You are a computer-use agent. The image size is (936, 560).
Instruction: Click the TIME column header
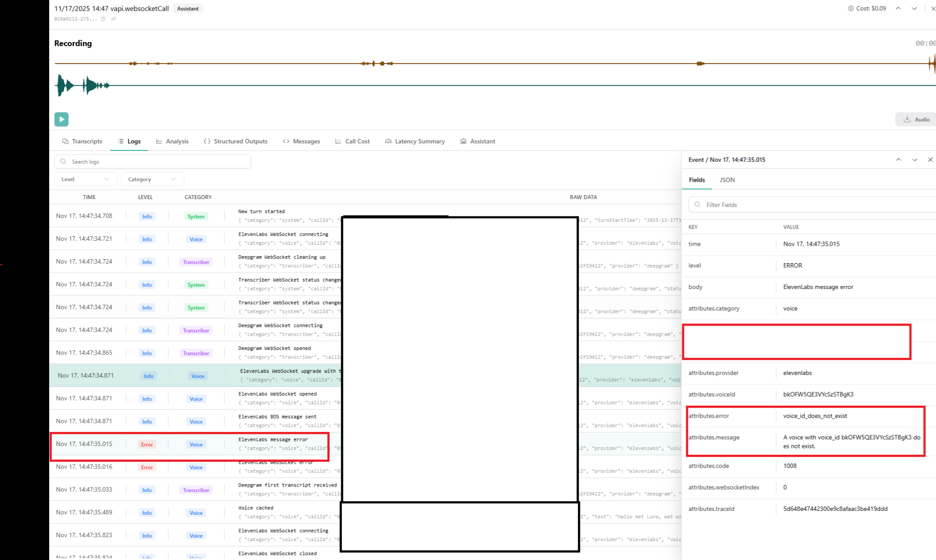89,197
